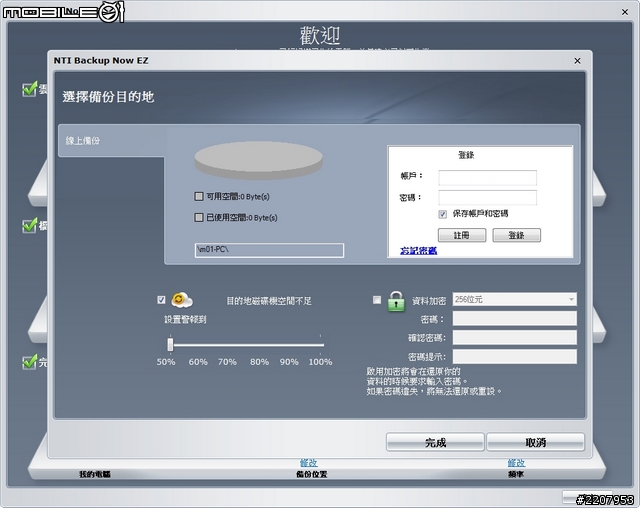Click the 修改 link above 備份位置
Screen dimensions: 640x508
coord(309,463)
